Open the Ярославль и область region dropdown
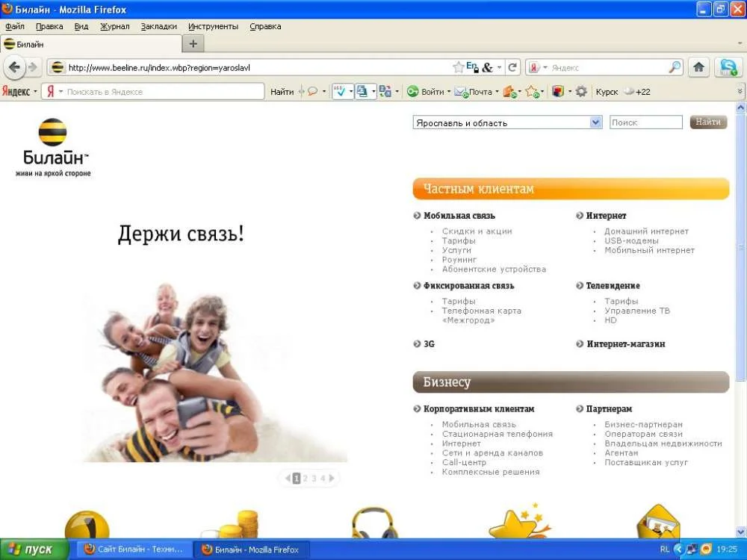The width and height of the screenshot is (747, 560). point(507,123)
